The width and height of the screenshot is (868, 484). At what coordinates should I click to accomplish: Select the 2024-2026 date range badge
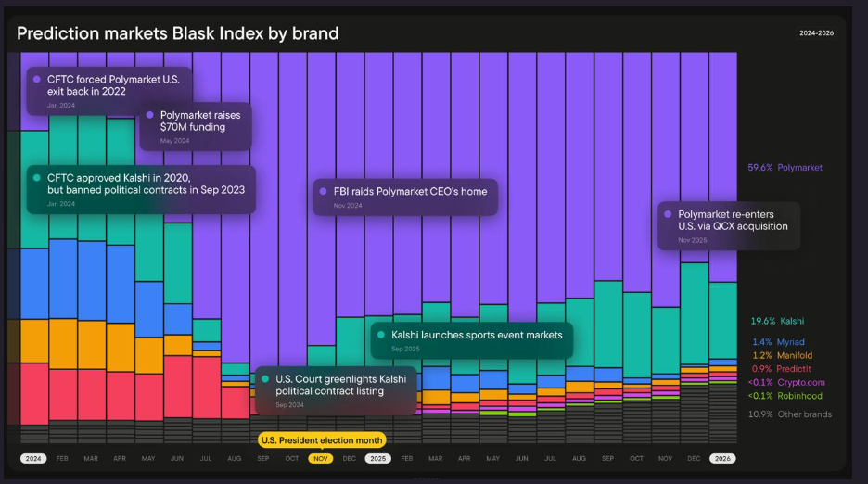(818, 32)
